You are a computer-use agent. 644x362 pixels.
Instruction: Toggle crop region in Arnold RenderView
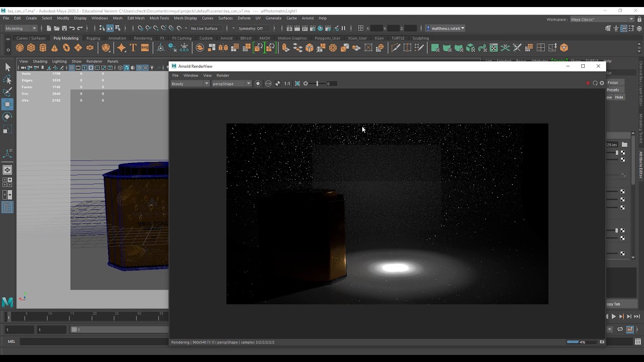pos(297,83)
